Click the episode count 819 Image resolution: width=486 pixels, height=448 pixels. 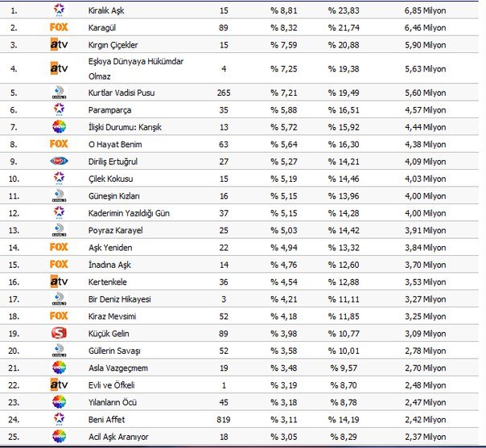[x=224, y=419]
